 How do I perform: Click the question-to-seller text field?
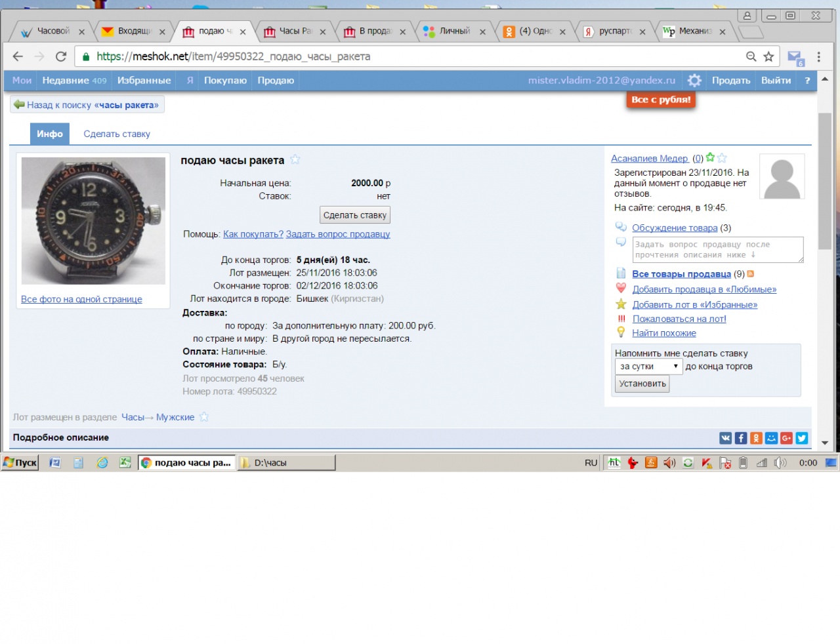click(x=717, y=250)
